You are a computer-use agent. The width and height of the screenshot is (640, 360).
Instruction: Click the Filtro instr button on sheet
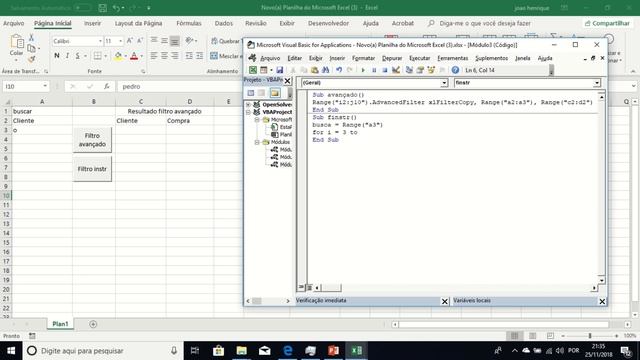[x=92, y=169]
